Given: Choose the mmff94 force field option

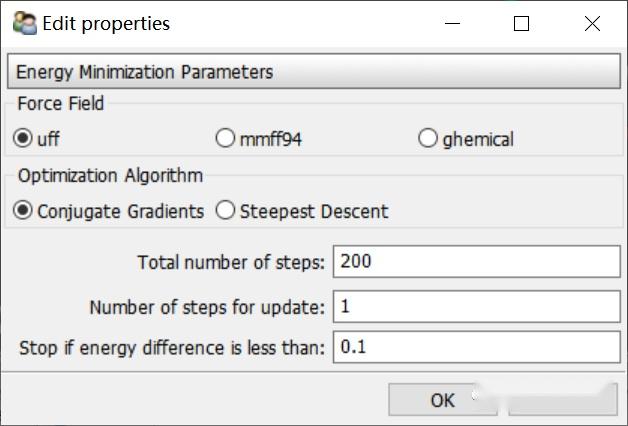Looking at the screenshot, I should tap(225, 139).
